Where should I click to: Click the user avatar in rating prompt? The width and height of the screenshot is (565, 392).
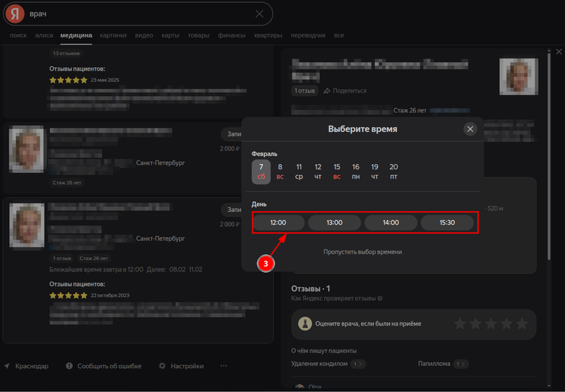click(x=305, y=323)
